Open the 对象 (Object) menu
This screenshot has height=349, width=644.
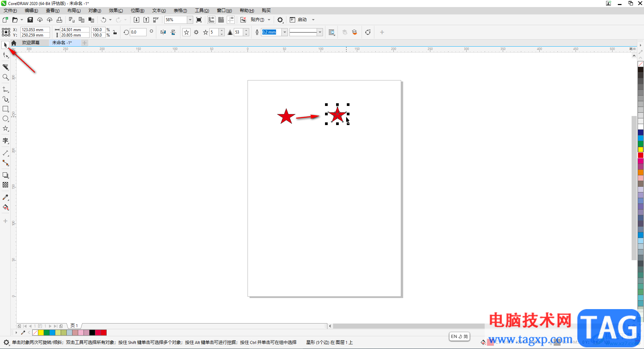95,10
